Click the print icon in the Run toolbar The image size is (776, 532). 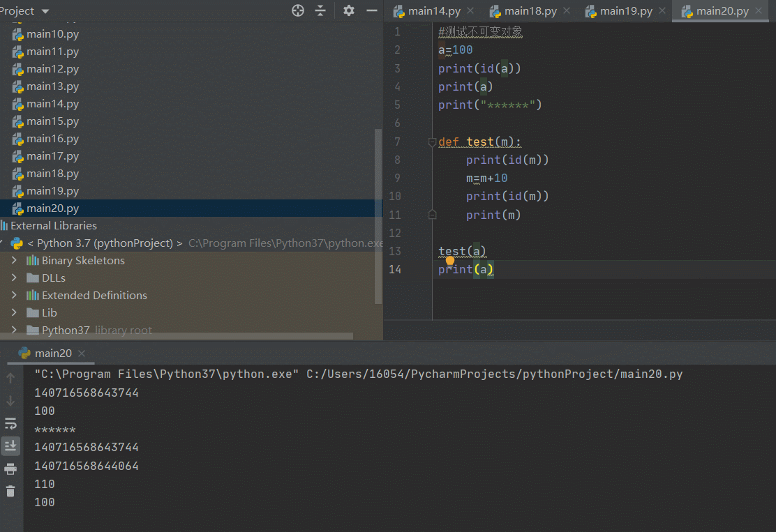tap(10, 469)
